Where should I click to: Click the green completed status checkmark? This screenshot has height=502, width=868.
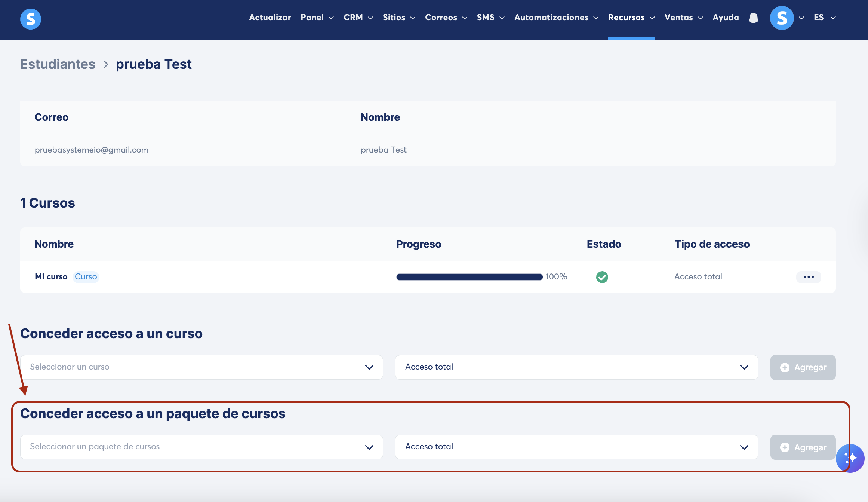[602, 277]
